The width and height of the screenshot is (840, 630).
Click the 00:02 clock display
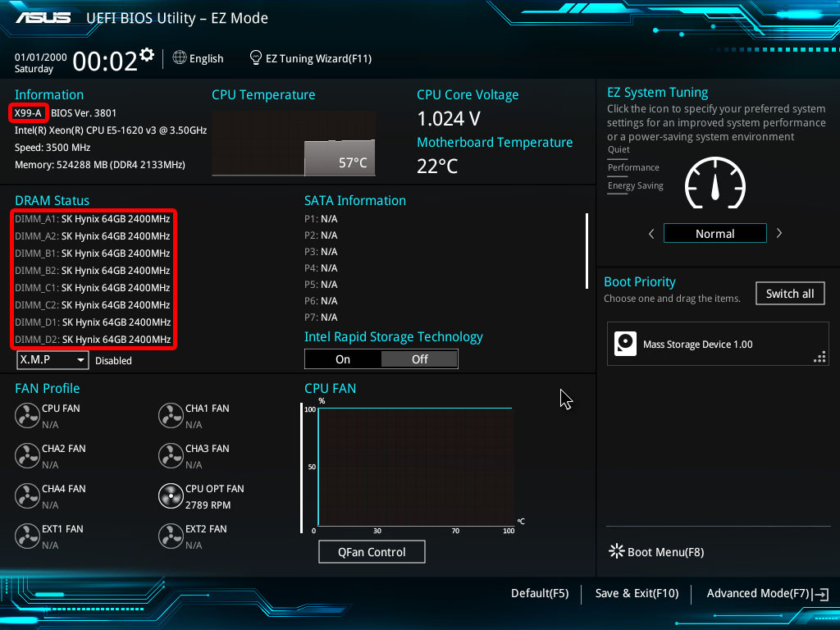click(x=105, y=61)
